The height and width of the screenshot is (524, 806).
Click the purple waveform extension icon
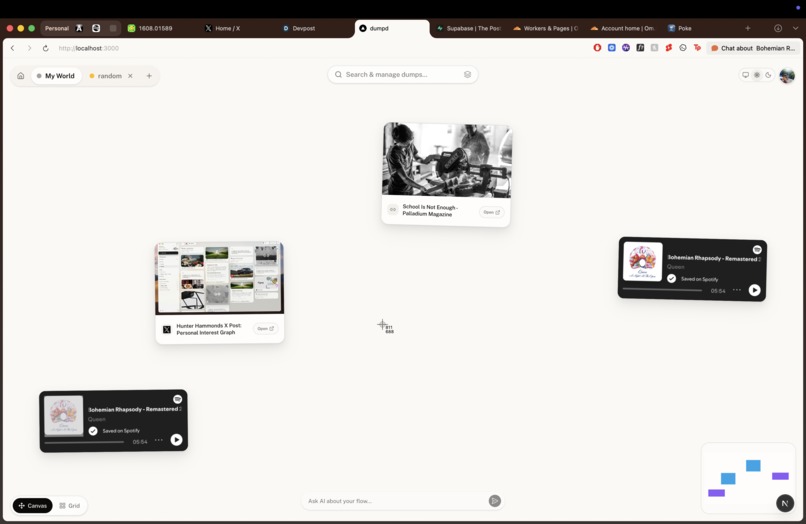(x=626, y=48)
